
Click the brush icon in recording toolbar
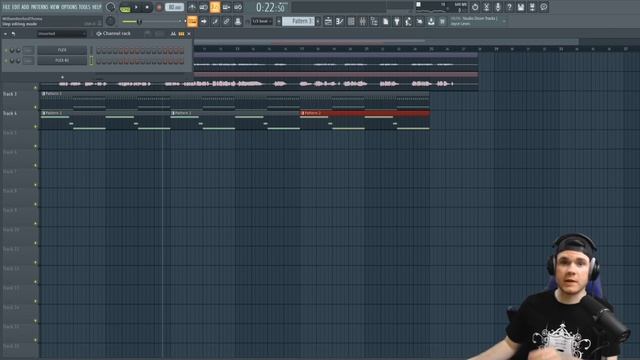(x=215, y=21)
